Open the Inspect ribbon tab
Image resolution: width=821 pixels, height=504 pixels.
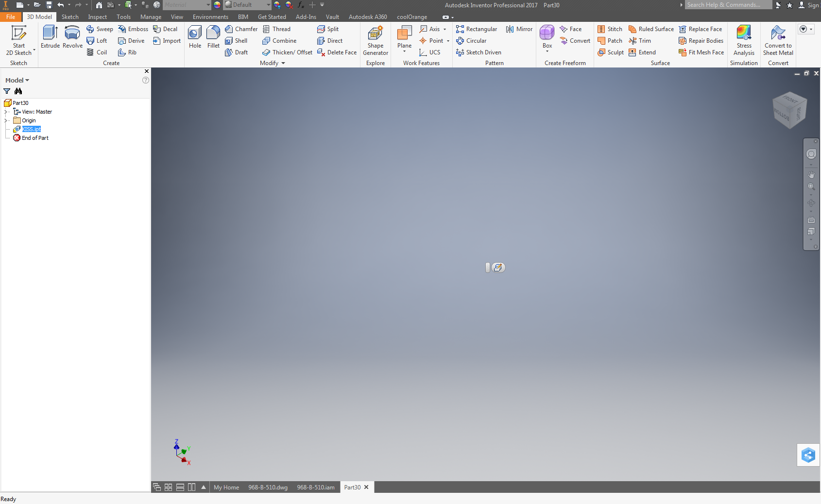97,17
